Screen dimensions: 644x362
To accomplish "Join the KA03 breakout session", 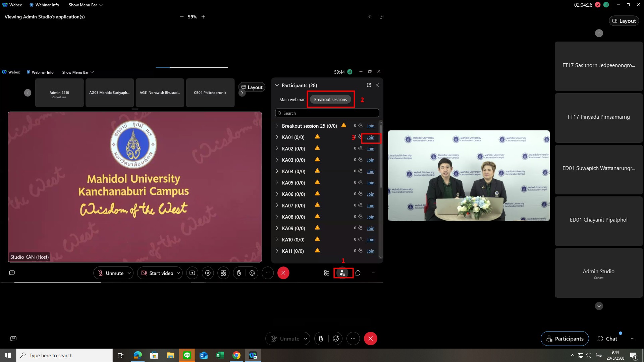I will [370, 160].
